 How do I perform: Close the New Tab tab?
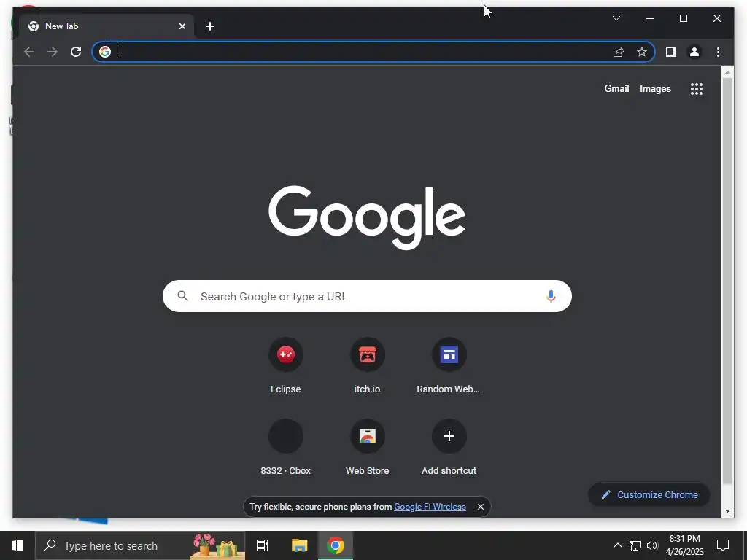pos(182,26)
